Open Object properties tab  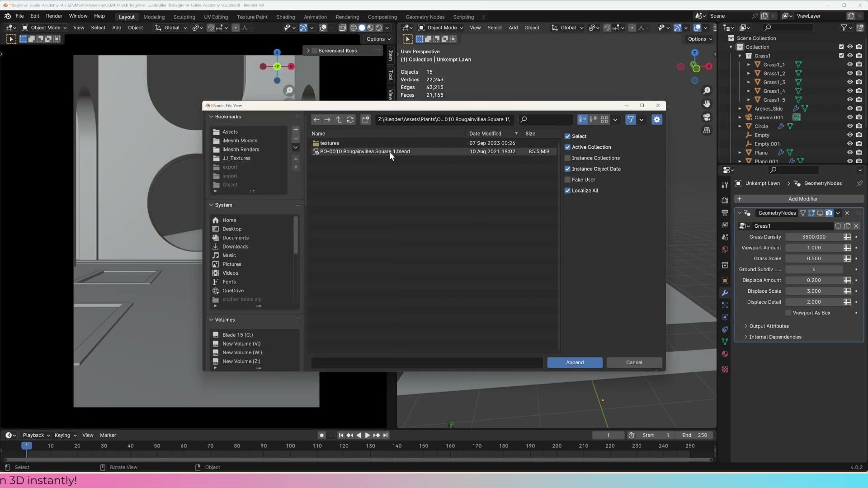click(725, 281)
